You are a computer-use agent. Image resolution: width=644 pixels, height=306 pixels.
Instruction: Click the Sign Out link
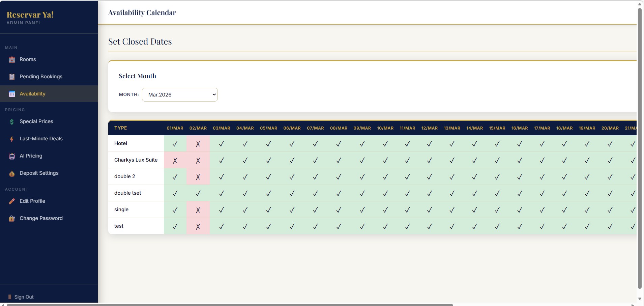click(24, 297)
